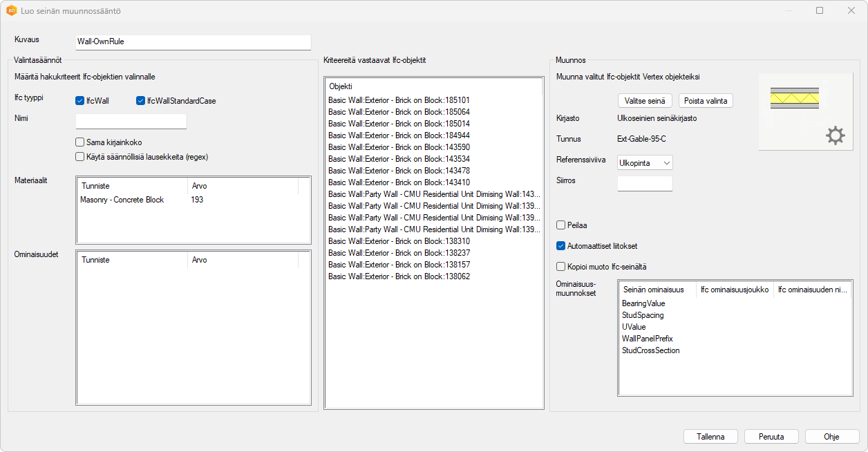Click the Poista valinta button
The image size is (868, 452).
tap(706, 101)
